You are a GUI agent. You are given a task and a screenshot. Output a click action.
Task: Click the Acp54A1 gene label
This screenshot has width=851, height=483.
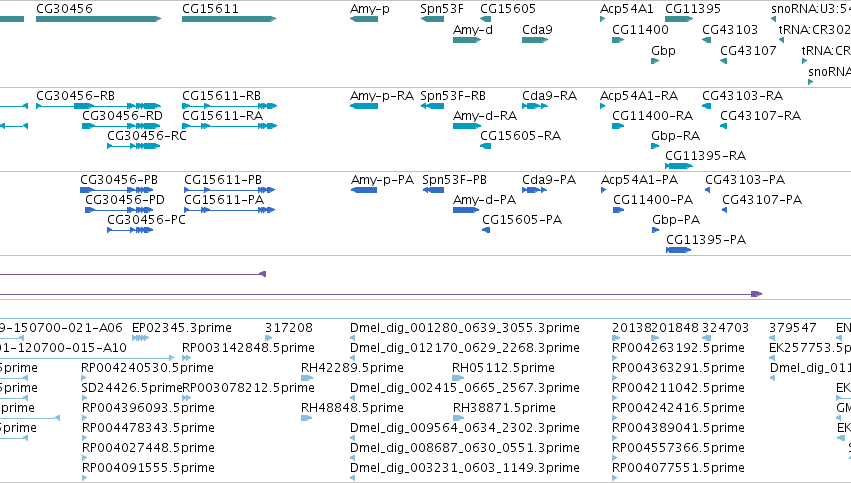point(626,9)
